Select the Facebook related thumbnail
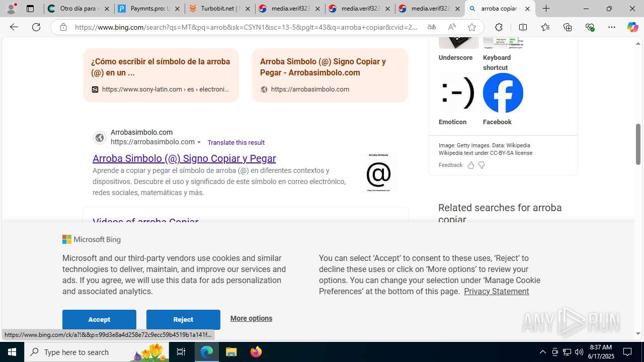This screenshot has height=362, width=644. pos(503,93)
